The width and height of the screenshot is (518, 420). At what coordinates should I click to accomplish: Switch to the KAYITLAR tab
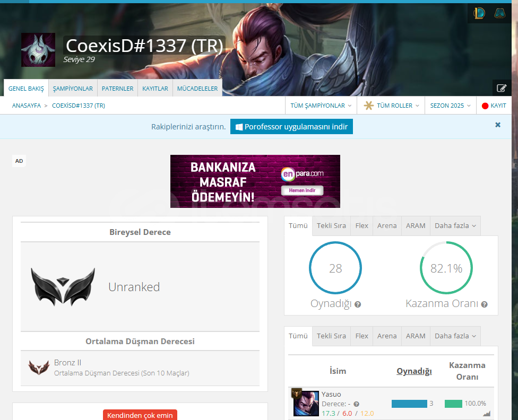pyautogui.click(x=156, y=89)
